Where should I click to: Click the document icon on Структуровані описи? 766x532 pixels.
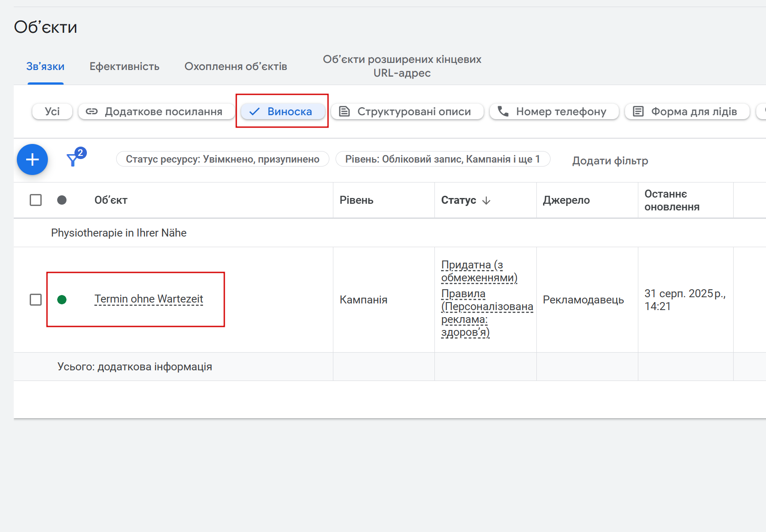(x=344, y=112)
